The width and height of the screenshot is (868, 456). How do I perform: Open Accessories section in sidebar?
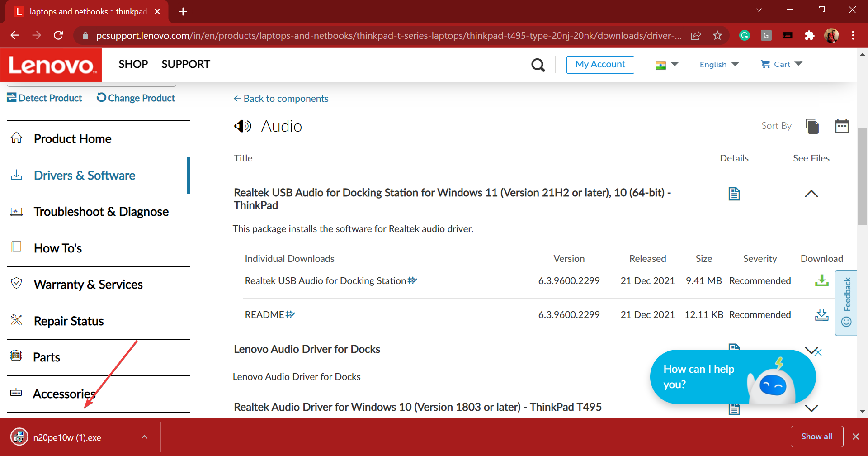click(98, 394)
